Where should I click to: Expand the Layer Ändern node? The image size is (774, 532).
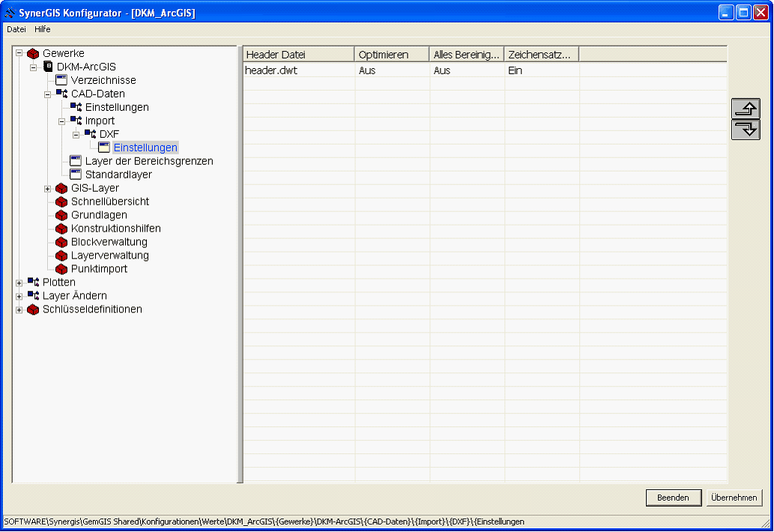19,296
